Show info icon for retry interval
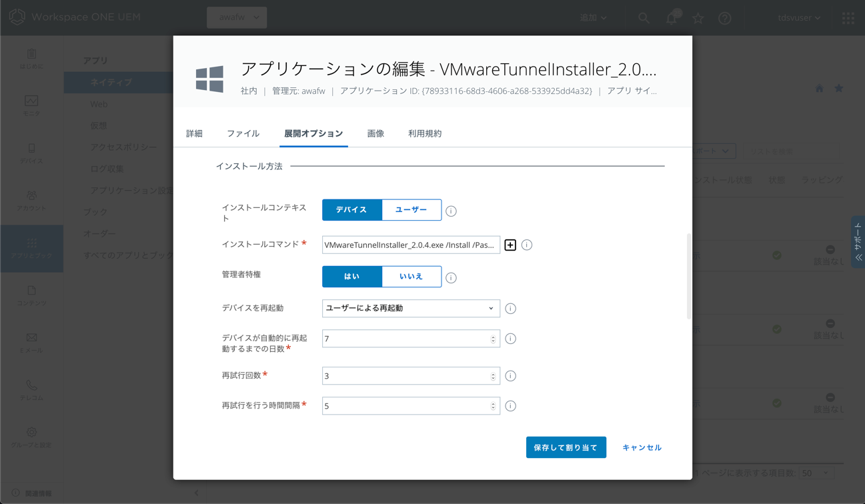Image resolution: width=865 pixels, height=504 pixels. [511, 406]
